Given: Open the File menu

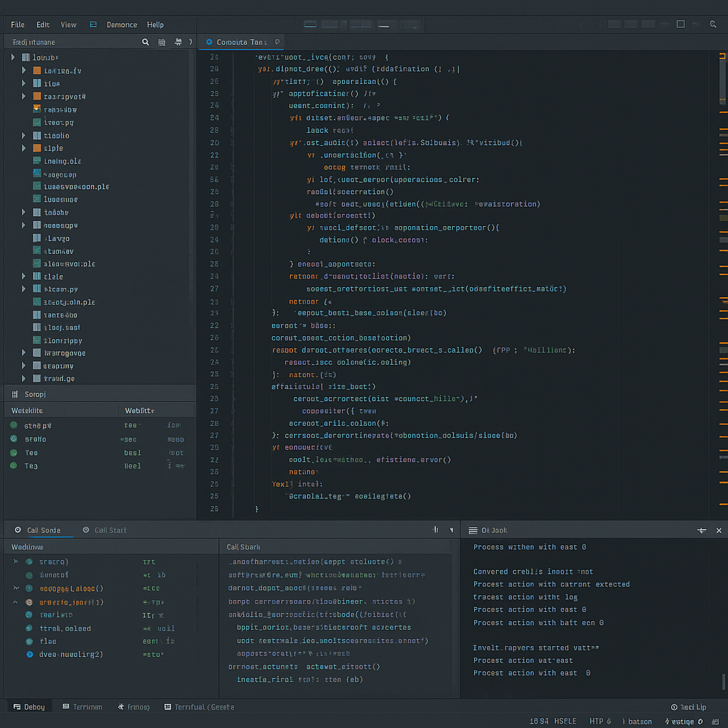Looking at the screenshot, I should click(x=18, y=25).
